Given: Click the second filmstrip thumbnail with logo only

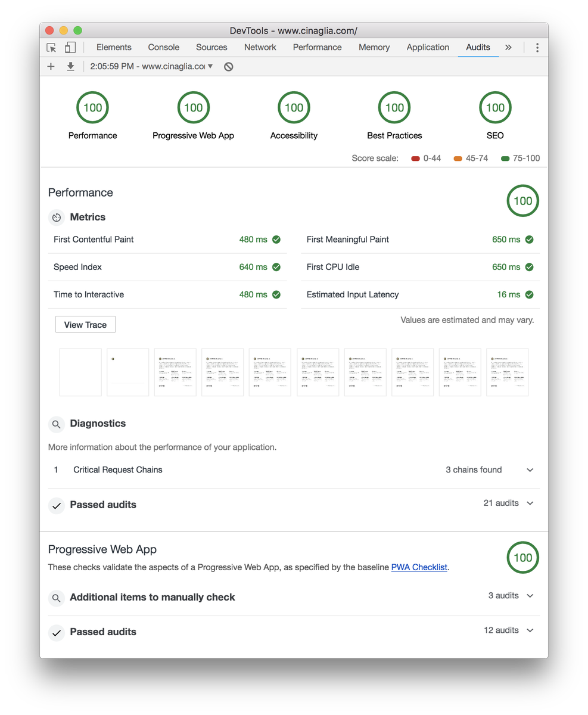Looking at the screenshot, I should click(128, 372).
